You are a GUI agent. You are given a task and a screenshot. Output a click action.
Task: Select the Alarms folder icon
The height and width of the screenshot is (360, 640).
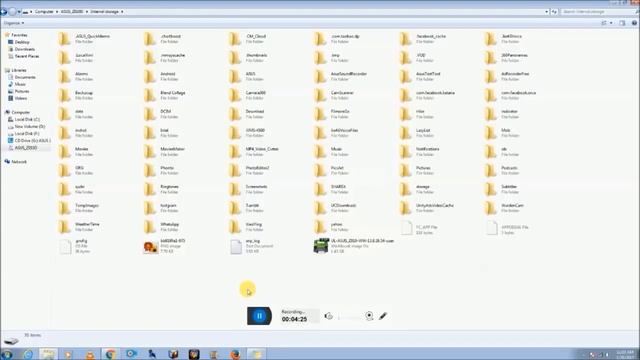[x=64, y=76]
